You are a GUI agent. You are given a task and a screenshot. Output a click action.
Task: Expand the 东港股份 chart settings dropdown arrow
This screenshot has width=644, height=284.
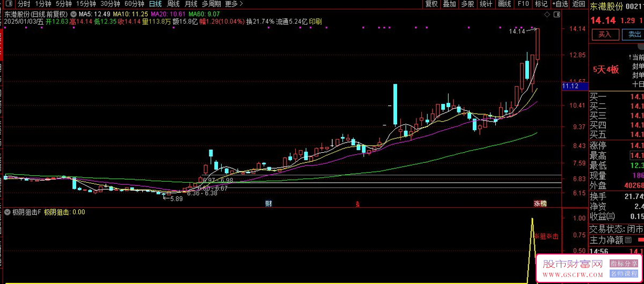(73, 14)
